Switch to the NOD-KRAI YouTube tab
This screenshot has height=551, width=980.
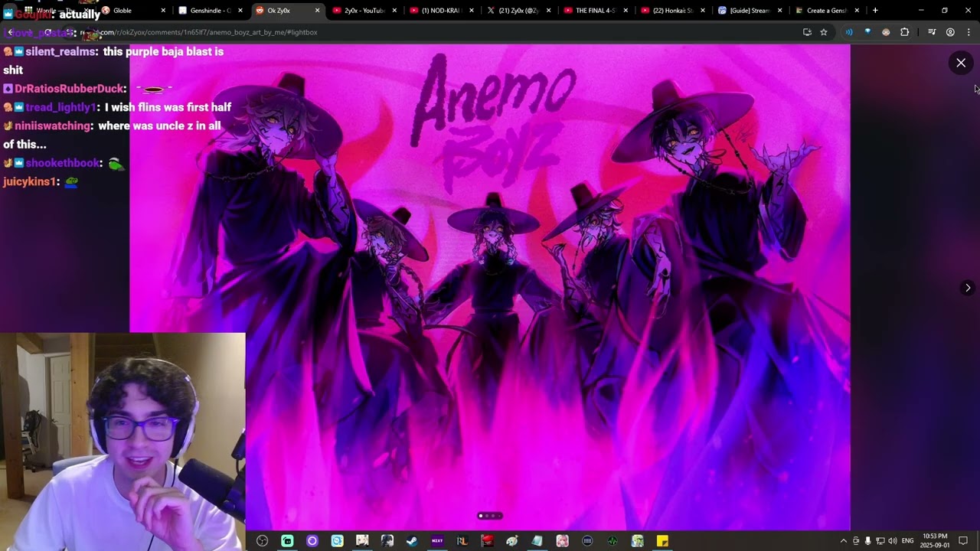(442, 11)
